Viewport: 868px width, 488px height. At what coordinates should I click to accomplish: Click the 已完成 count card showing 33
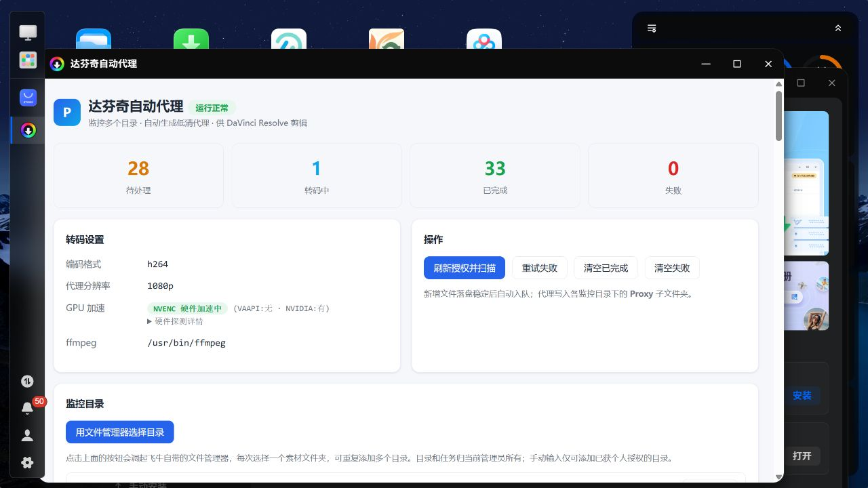coord(495,176)
